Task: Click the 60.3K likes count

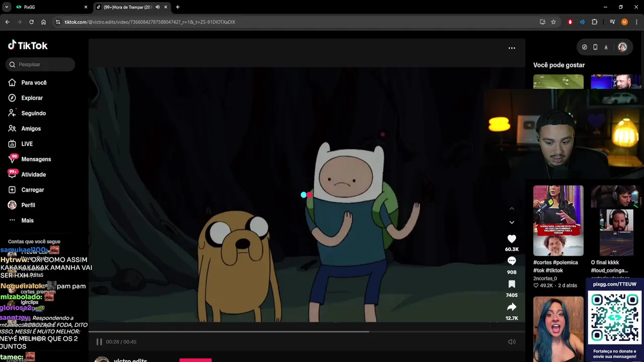Action: 512,249
